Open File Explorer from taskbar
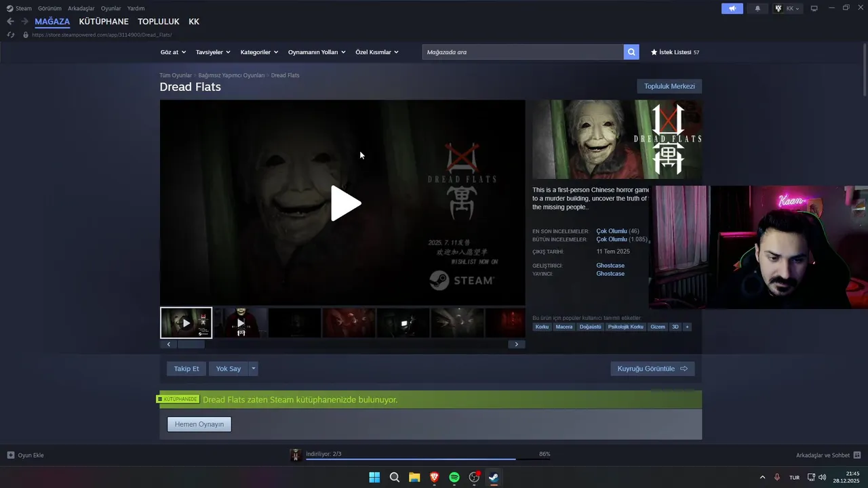 pos(414,477)
